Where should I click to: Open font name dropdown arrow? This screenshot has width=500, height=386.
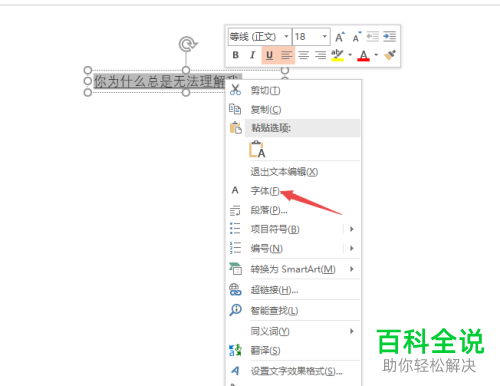pos(286,36)
